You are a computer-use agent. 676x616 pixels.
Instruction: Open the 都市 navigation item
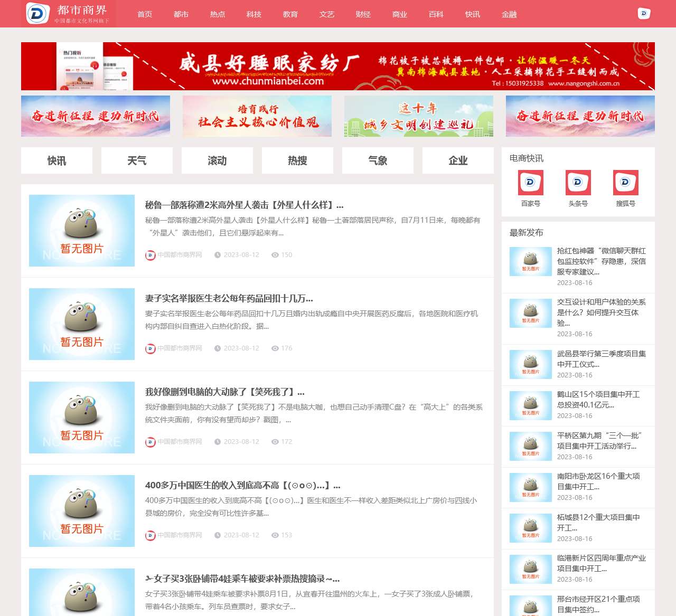[181, 14]
